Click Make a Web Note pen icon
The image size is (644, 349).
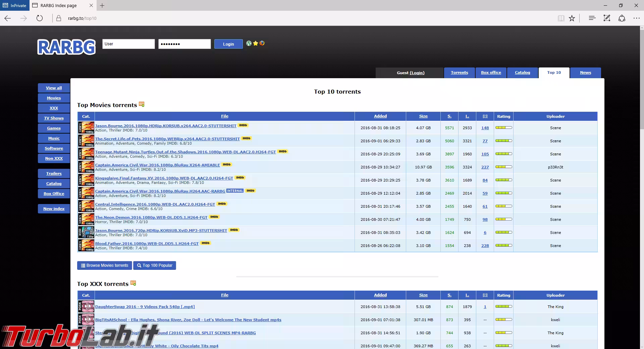click(x=607, y=18)
